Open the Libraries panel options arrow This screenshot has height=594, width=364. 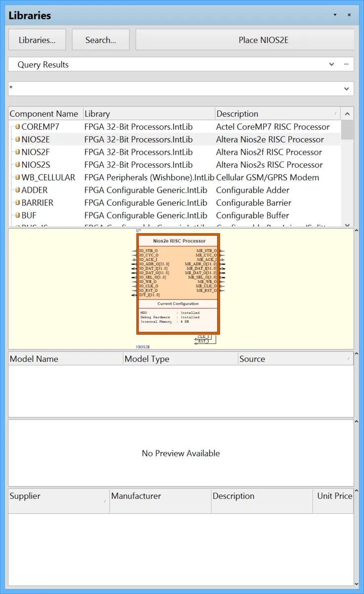[335, 15]
